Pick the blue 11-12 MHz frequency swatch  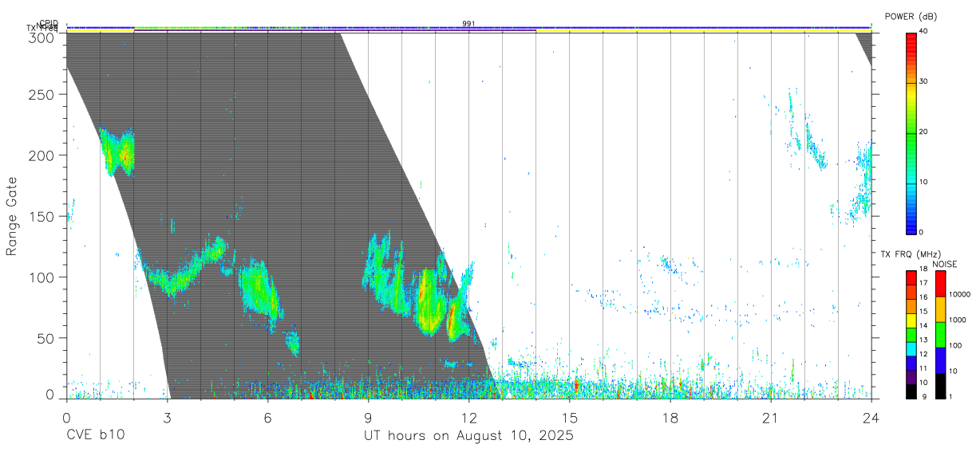point(911,364)
